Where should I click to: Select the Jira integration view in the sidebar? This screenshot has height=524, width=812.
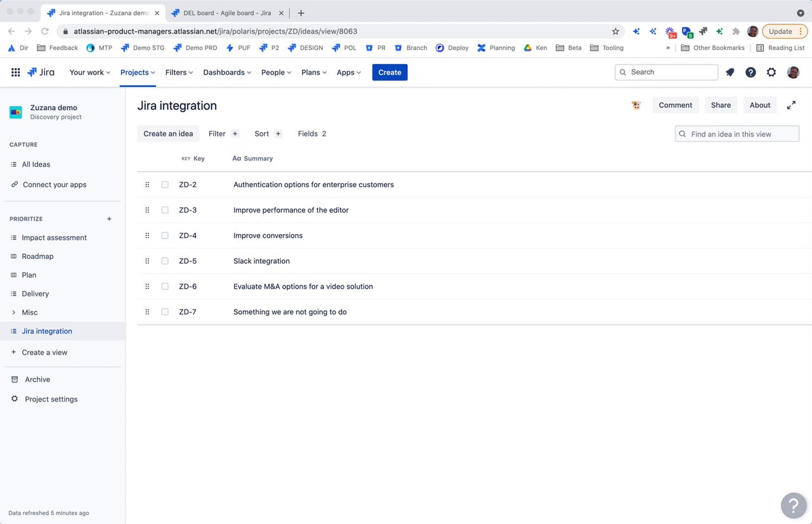[63, 331]
